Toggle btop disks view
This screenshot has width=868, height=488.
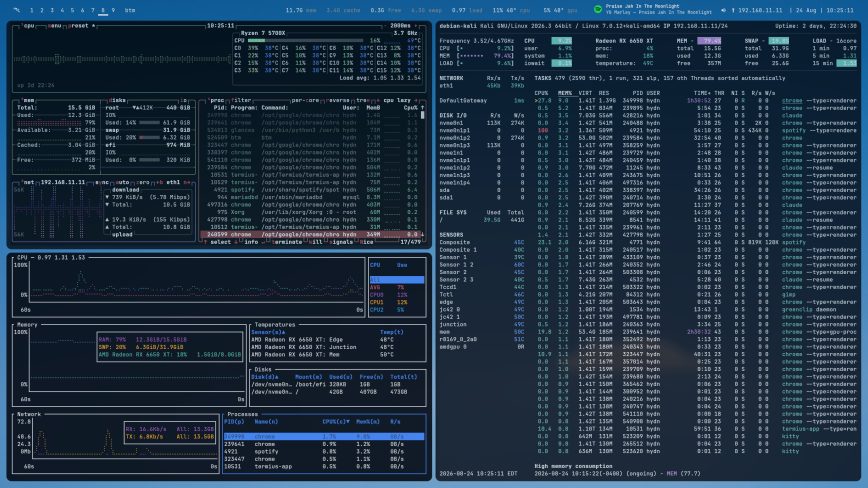[118, 100]
